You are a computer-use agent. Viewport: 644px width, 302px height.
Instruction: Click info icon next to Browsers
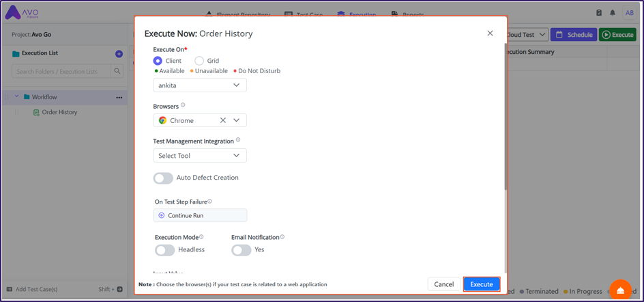pyautogui.click(x=183, y=106)
